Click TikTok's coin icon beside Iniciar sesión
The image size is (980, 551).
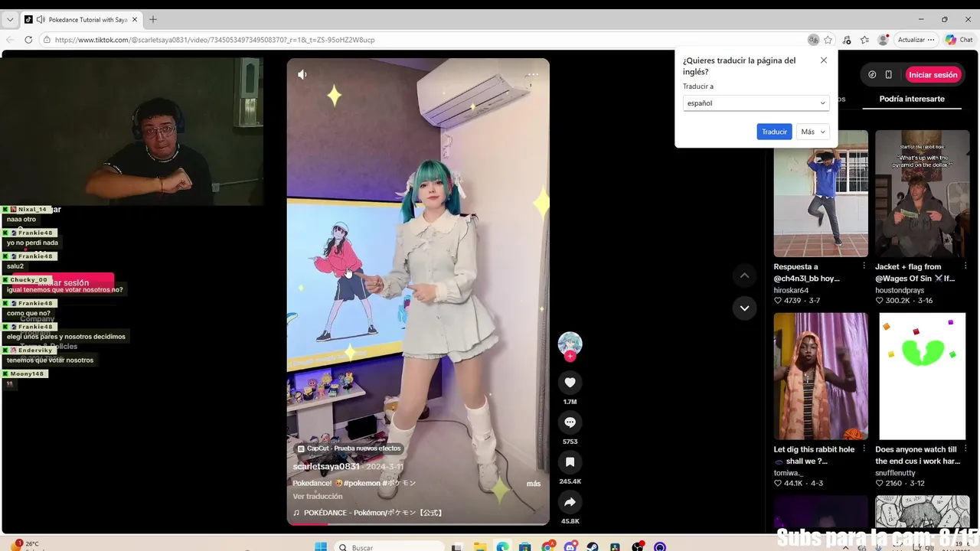click(x=872, y=75)
